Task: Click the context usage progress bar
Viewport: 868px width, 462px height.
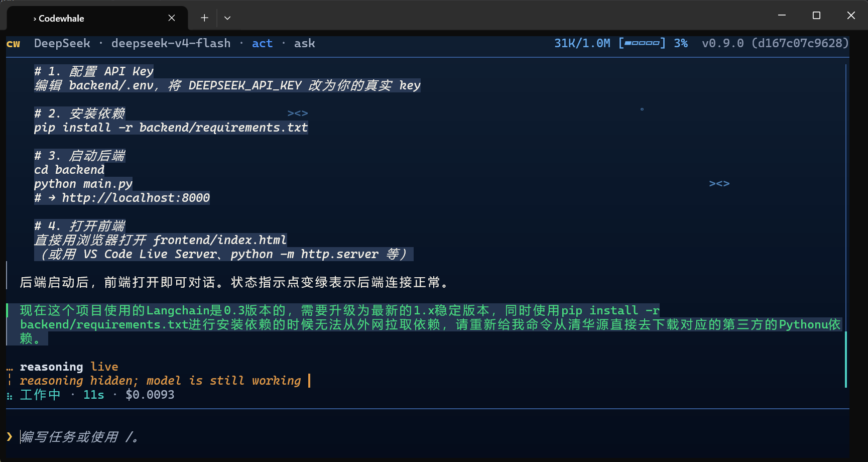Action: (642, 43)
